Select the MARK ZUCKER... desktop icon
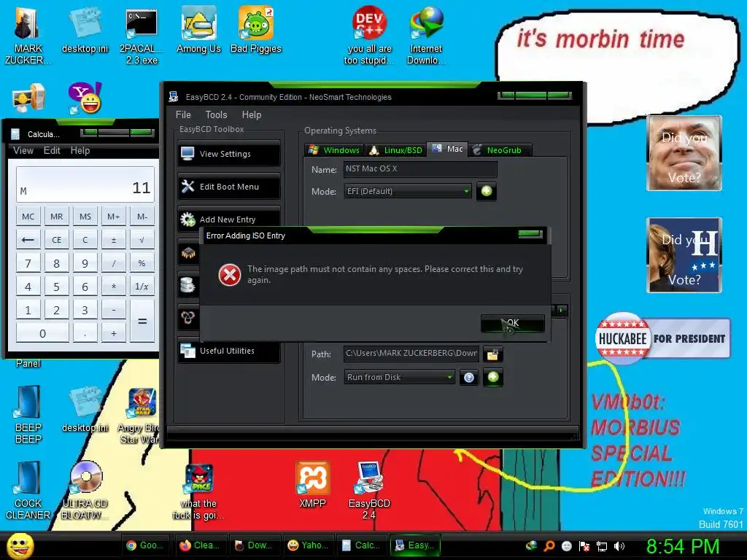The image size is (747, 560). click(x=27, y=36)
